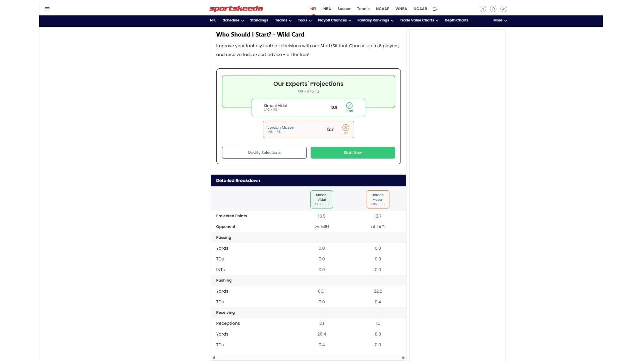644x362 pixels.
Task: Click the Sportskeeda logo
Action: 236,9
